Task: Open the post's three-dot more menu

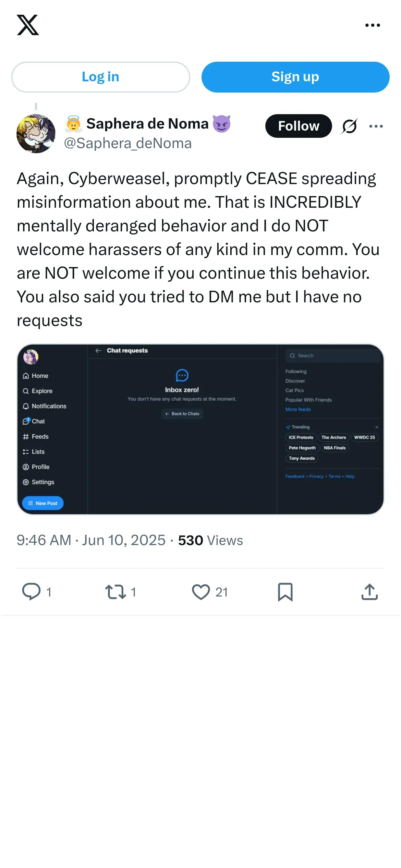Action: click(376, 126)
